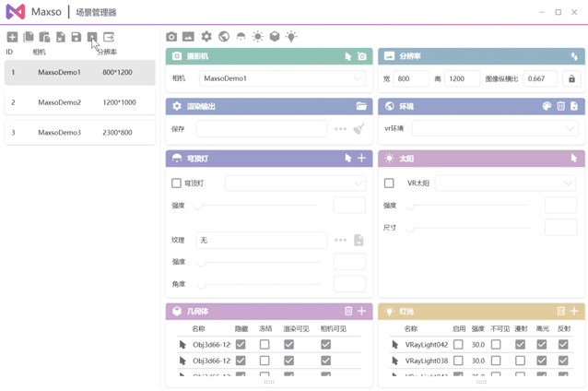Click the camera capture icon in the 摄影机 panel header
The height and width of the screenshot is (391, 588).
pyautogui.click(x=362, y=56)
